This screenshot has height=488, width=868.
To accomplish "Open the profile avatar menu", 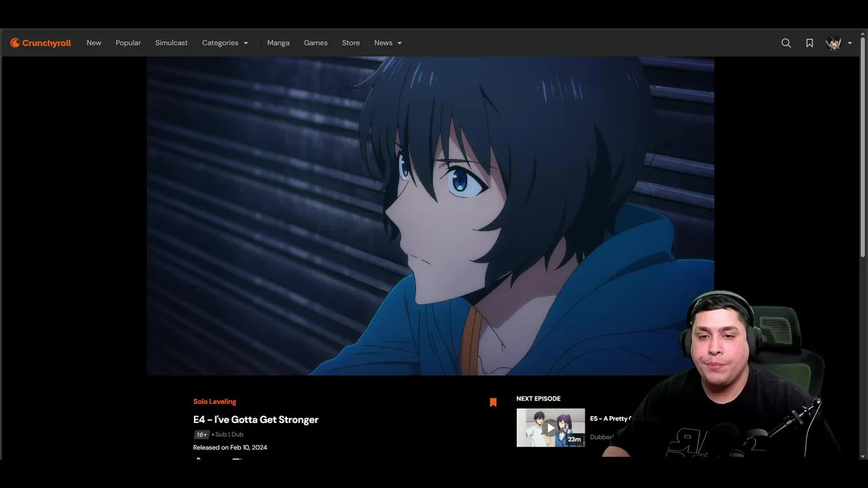I will click(833, 43).
